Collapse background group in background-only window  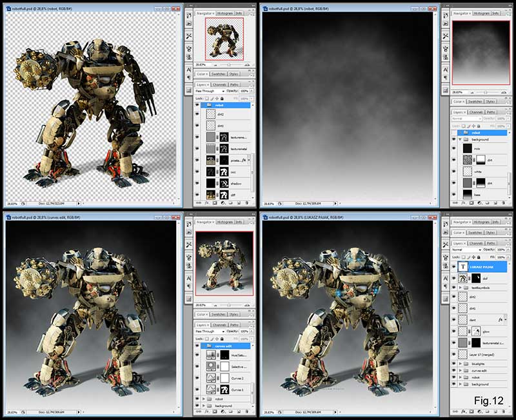(460, 139)
